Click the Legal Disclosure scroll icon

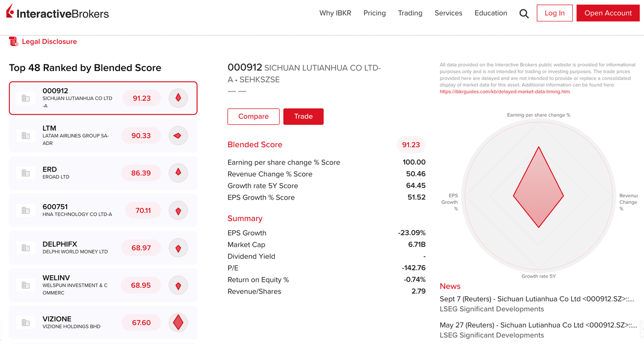(13, 41)
